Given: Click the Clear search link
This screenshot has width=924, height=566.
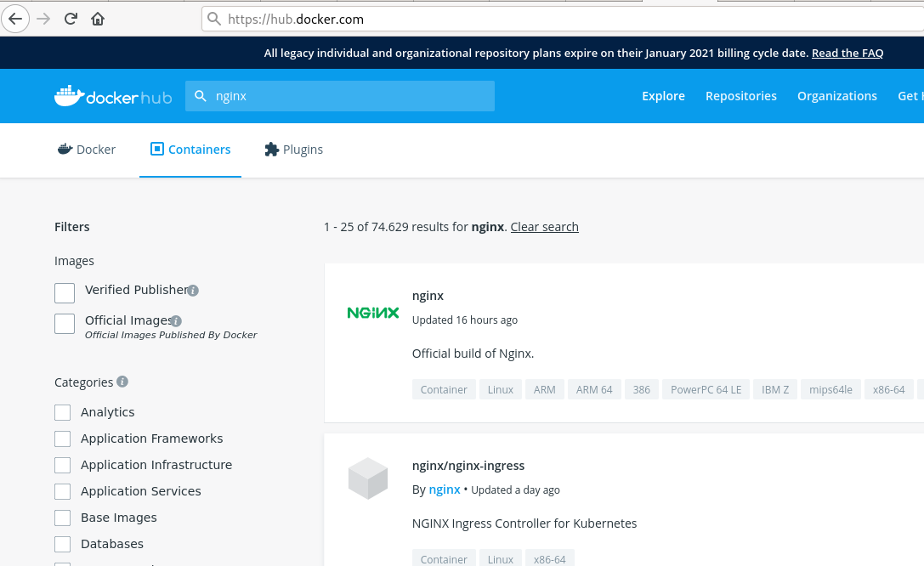Looking at the screenshot, I should click(x=544, y=227).
